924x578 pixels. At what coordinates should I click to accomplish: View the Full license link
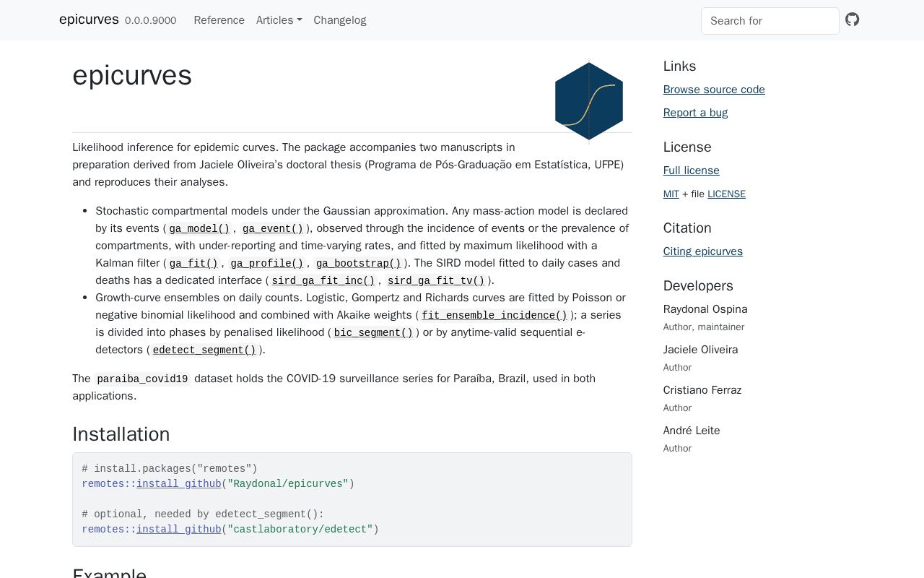[x=692, y=171]
